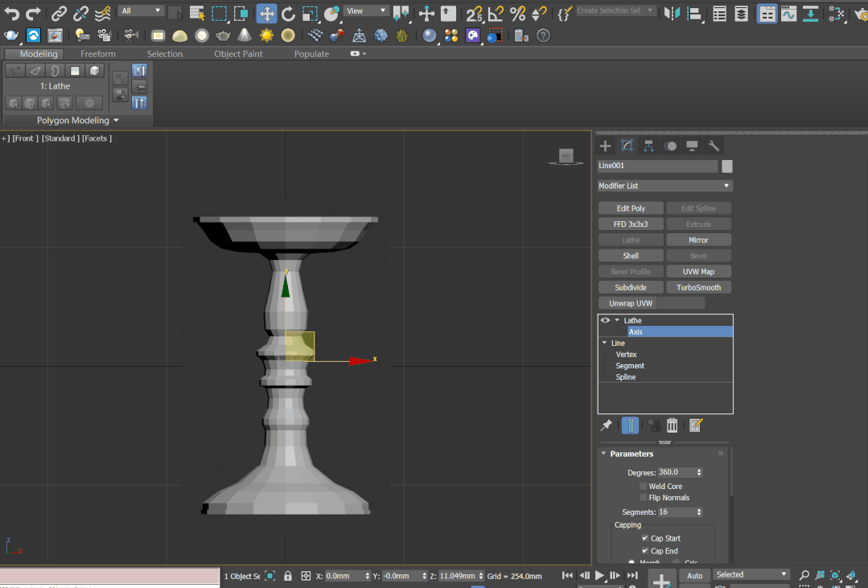The image size is (868, 588).
Task: Click the Line001 object color swatch
Action: tap(727, 166)
